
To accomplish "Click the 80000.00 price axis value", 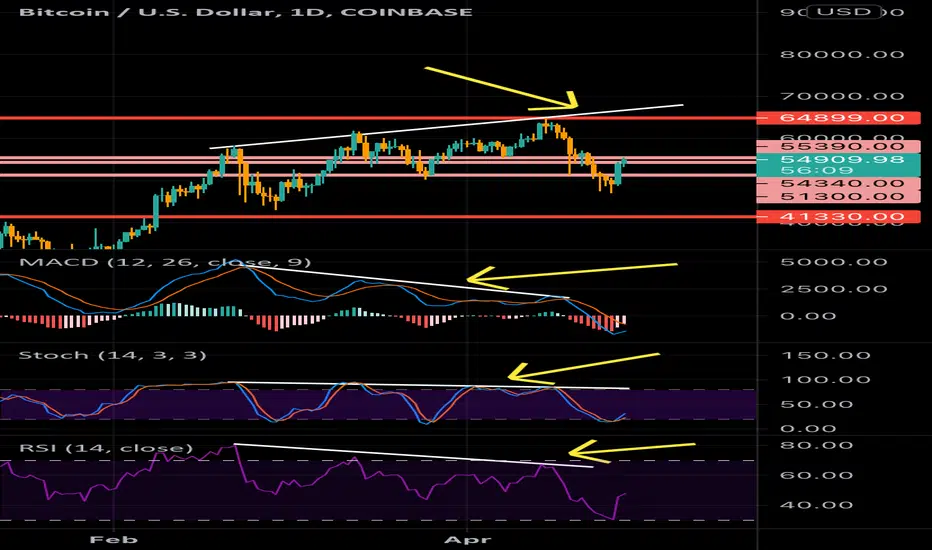I will (x=842, y=55).
